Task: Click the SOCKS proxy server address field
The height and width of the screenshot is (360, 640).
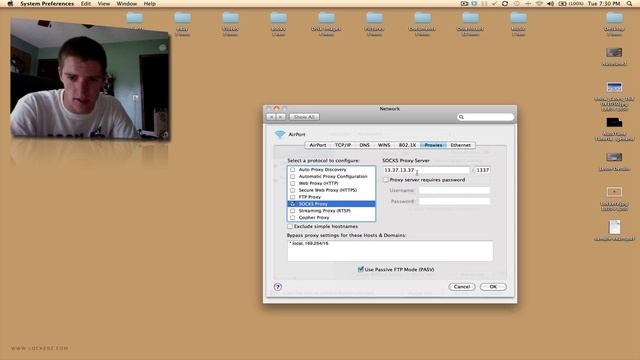Action: tap(426, 170)
